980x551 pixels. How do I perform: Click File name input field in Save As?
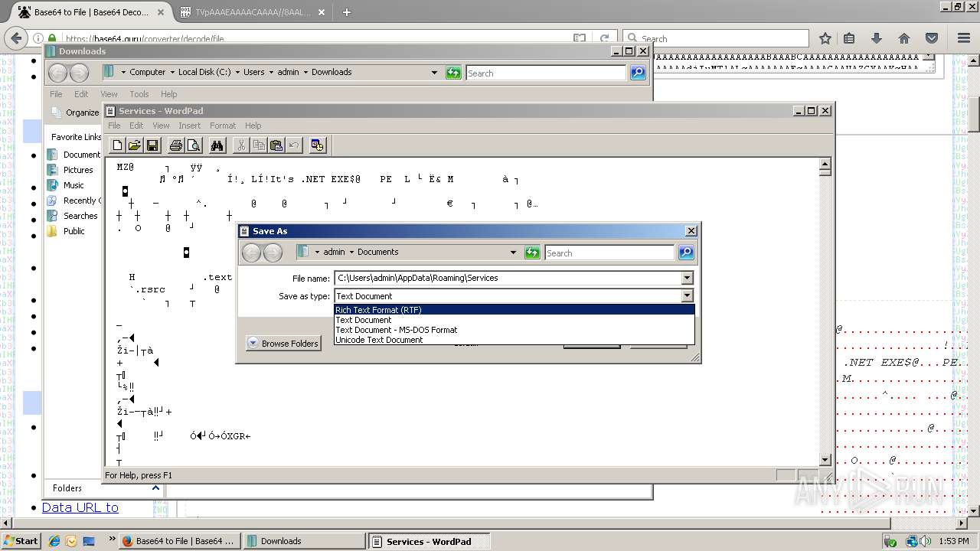pos(507,278)
